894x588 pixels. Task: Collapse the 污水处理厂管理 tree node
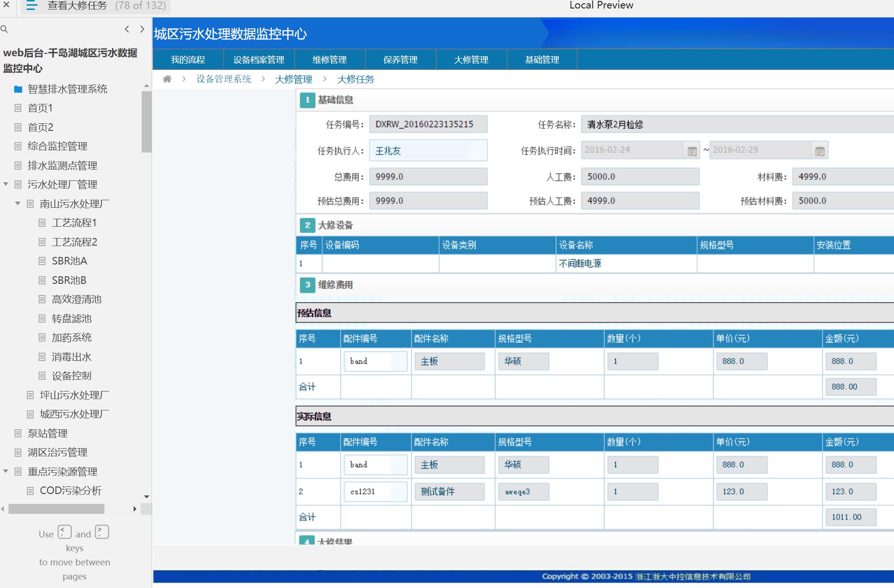point(6,184)
